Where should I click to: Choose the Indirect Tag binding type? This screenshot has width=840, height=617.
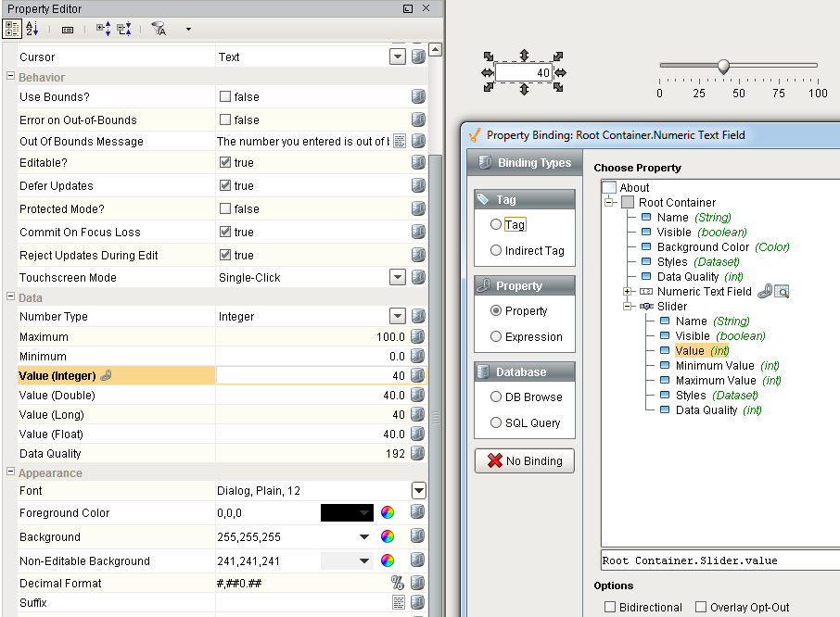496,251
